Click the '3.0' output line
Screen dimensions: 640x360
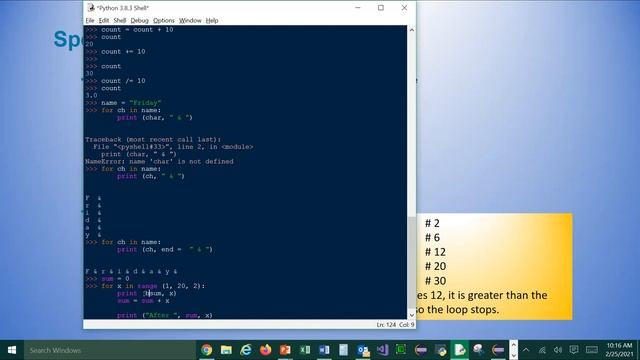91,96
